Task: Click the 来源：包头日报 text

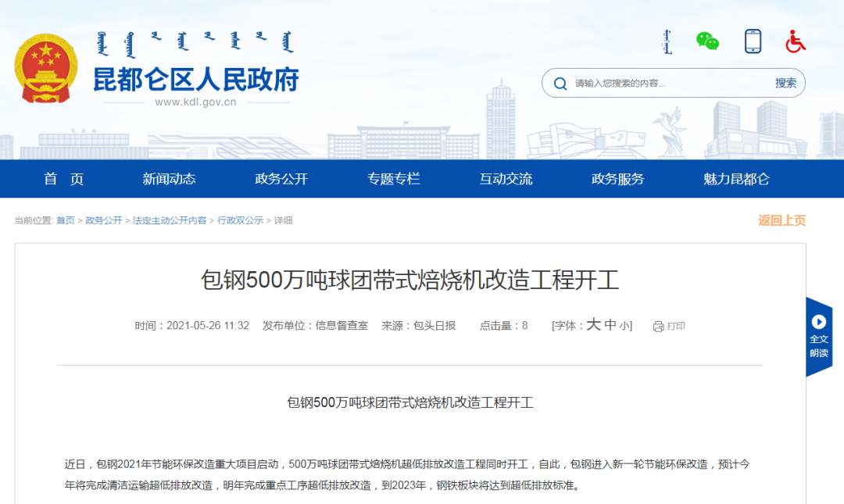Action: [419, 326]
